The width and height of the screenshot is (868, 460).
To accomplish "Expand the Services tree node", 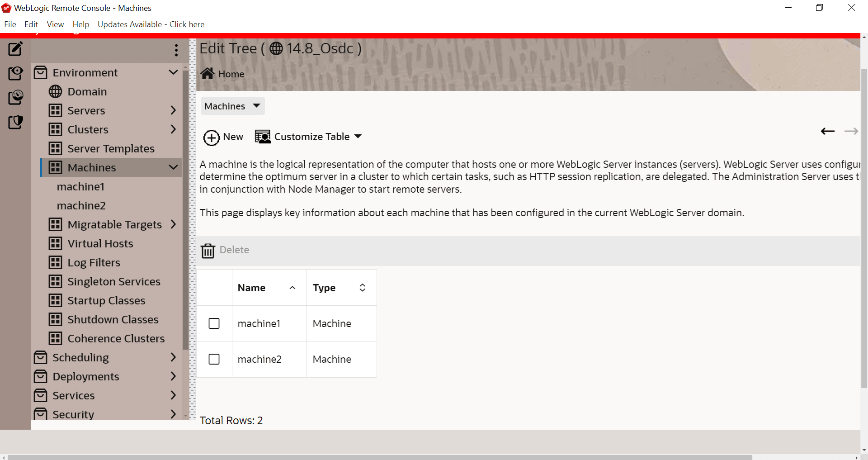I will click(x=173, y=395).
